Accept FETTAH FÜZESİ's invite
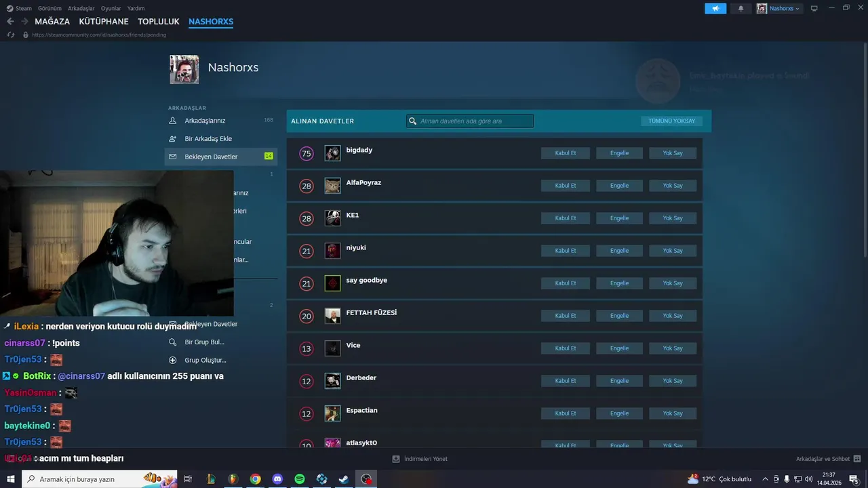The width and height of the screenshot is (868, 488). (566, 316)
